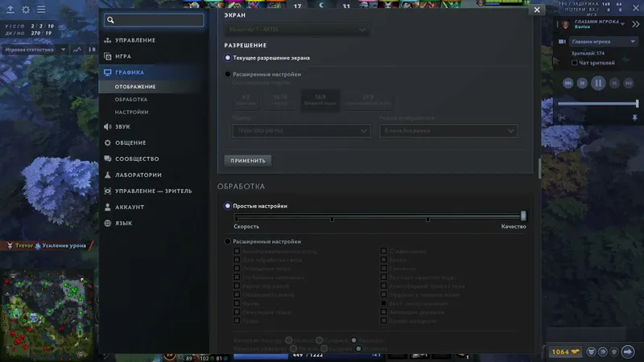Select Расширенные настройки resolution radio
The height and width of the screenshot is (362, 644).
click(228, 74)
